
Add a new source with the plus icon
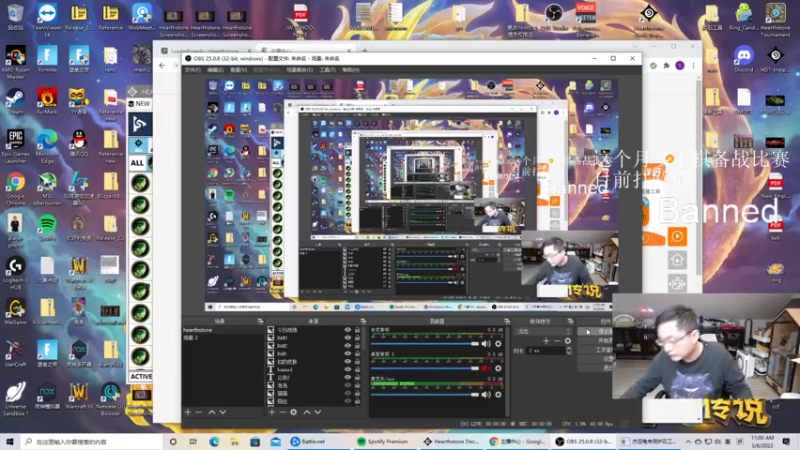pyautogui.click(x=271, y=412)
